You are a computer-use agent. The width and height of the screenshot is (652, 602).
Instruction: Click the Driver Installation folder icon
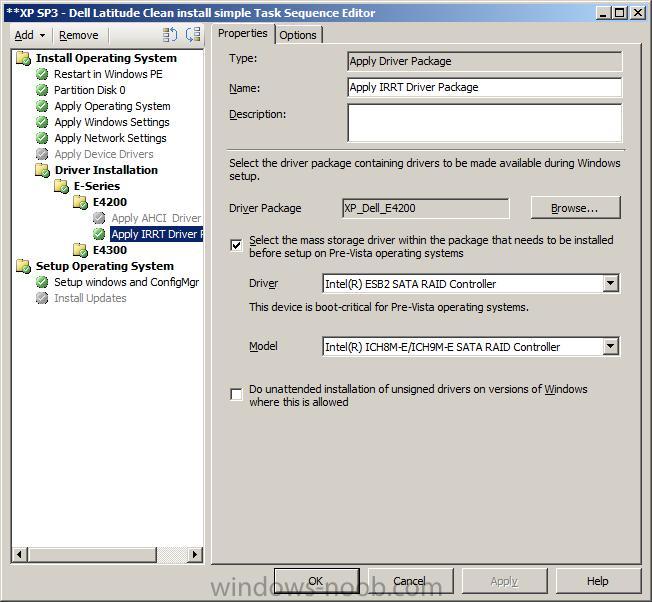pyautogui.click(x=42, y=170)
